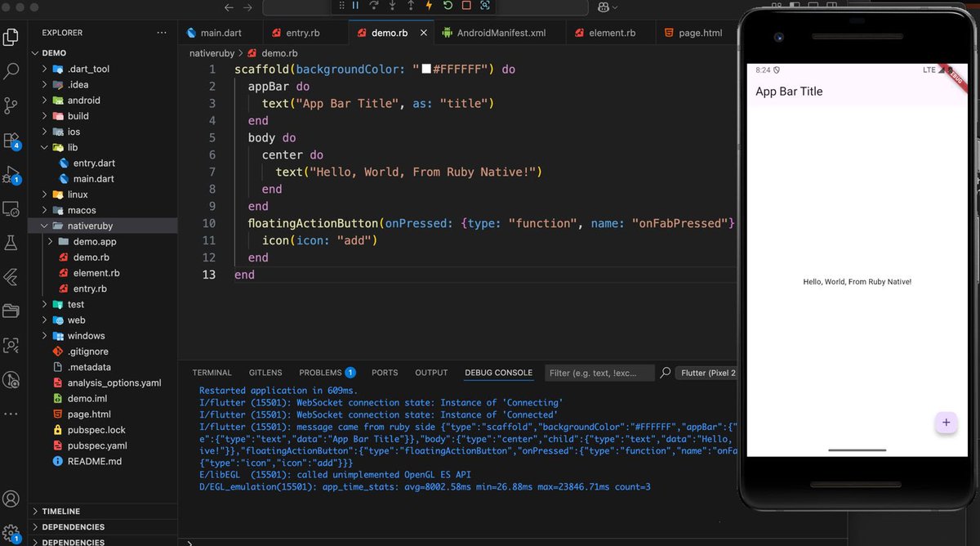Open the Source Control view
The height and width of the screenshot is (546, 980).
(11, 105)
